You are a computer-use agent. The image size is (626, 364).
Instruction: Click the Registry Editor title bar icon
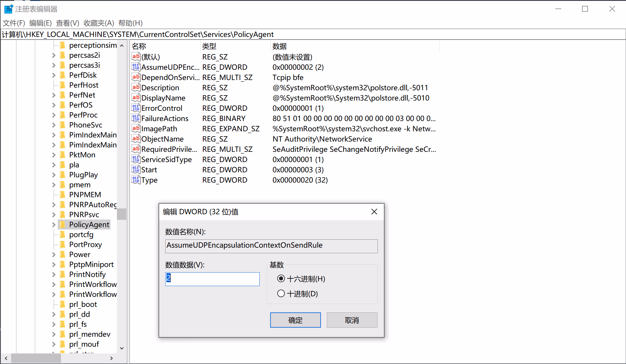click(8, 9)
